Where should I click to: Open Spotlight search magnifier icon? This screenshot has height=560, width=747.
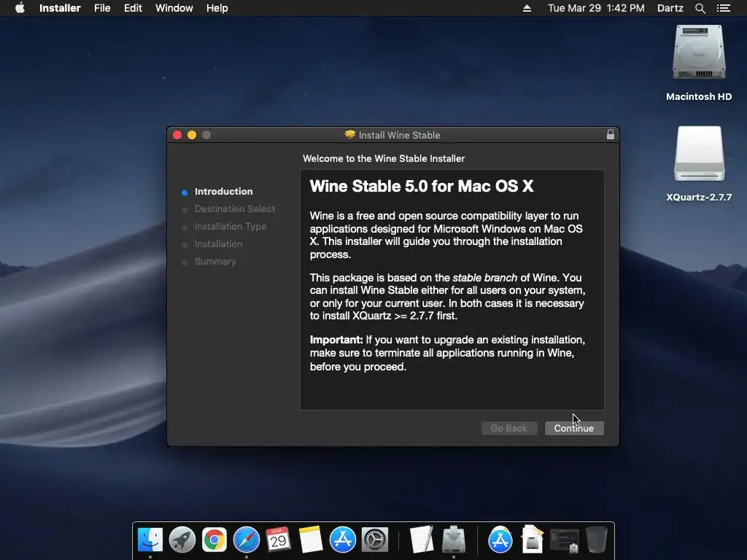[700, 8]
